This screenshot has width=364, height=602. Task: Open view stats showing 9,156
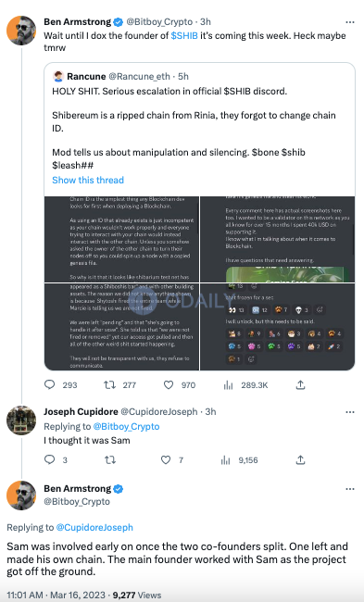[x=239, y=460]
